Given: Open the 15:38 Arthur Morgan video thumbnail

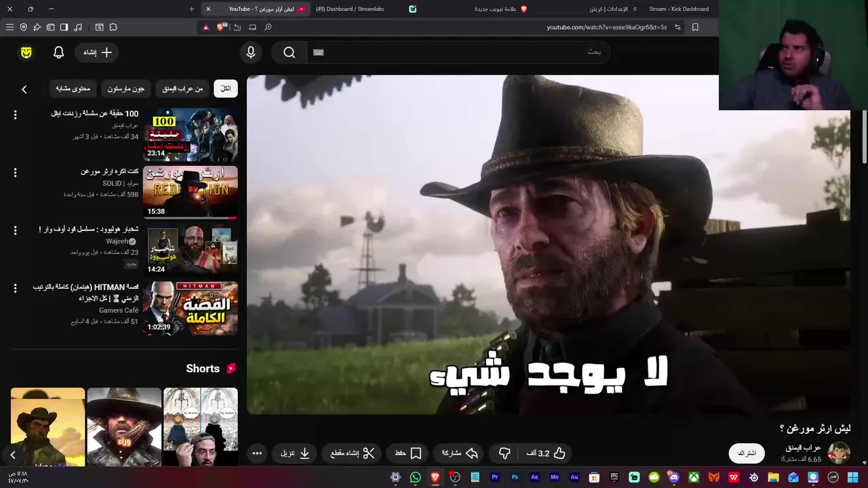Looking at the screenshot, I should [x=191, y=192].
